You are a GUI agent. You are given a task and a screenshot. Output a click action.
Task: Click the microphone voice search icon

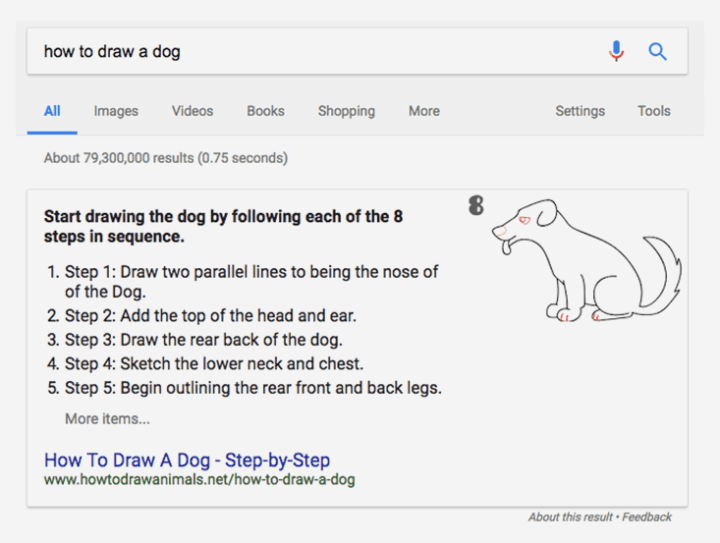[x=617, y=51]
